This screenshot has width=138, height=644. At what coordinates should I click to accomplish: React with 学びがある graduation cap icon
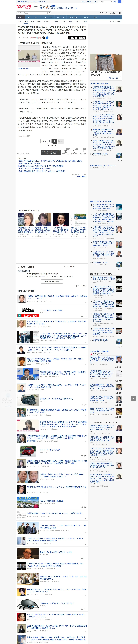click(x=66, y=151)
